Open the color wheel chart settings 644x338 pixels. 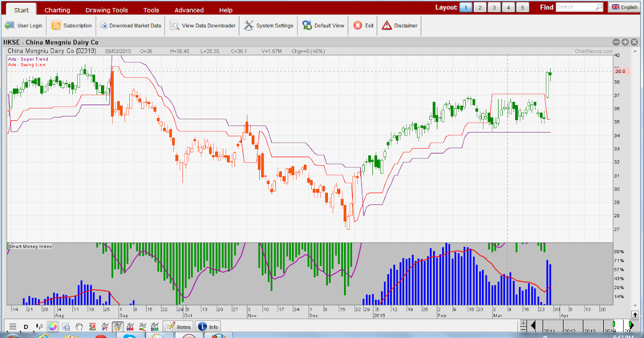pyautogui.click(x=54, y=326)
